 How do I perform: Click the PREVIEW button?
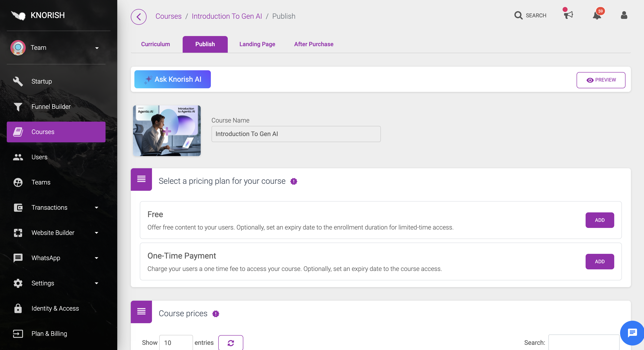tap(601, 80)
